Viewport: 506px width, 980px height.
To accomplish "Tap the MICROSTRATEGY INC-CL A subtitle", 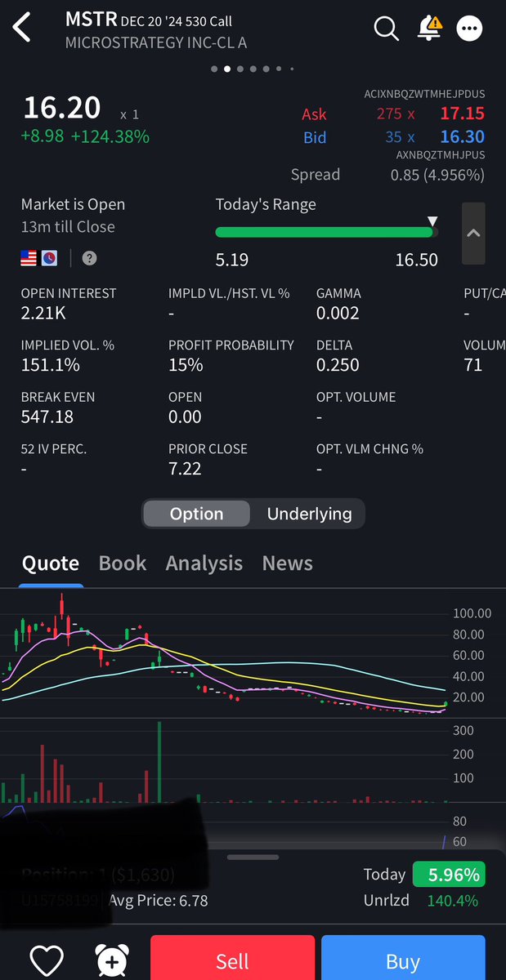I will pos(156,42).
